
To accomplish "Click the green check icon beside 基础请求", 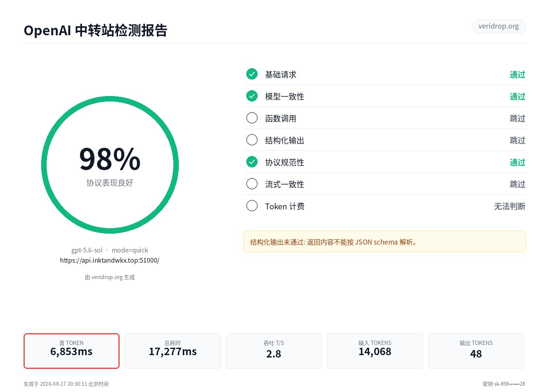I will click(x=252, y=74).
